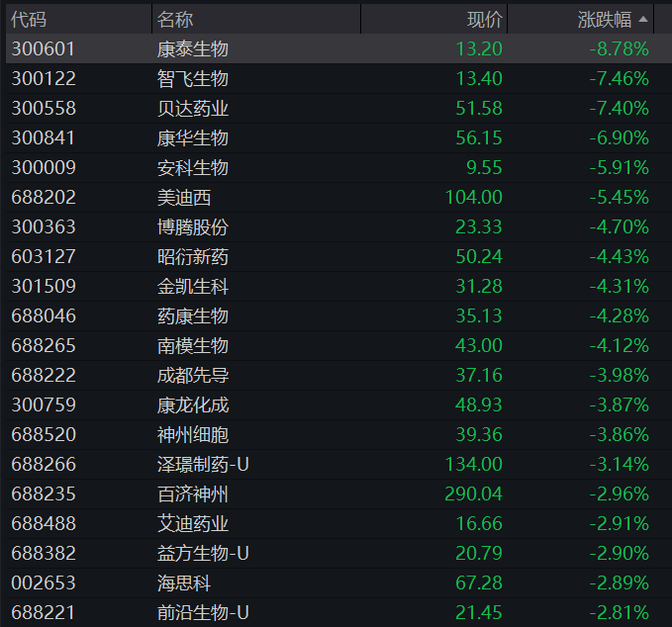Click stock code 688202
672x627 pixels.
click(x=44, y=198)
